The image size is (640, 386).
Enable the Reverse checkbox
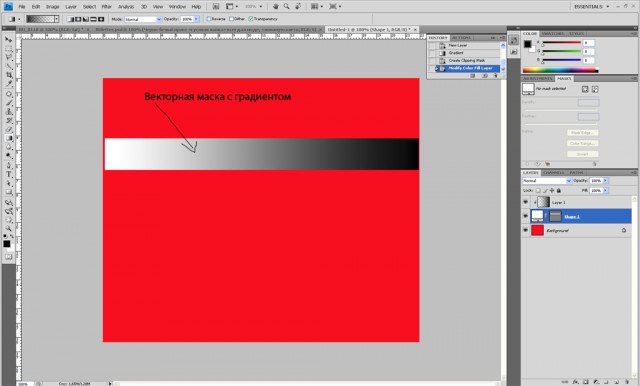pyautogui.click(x=209, y=19)
